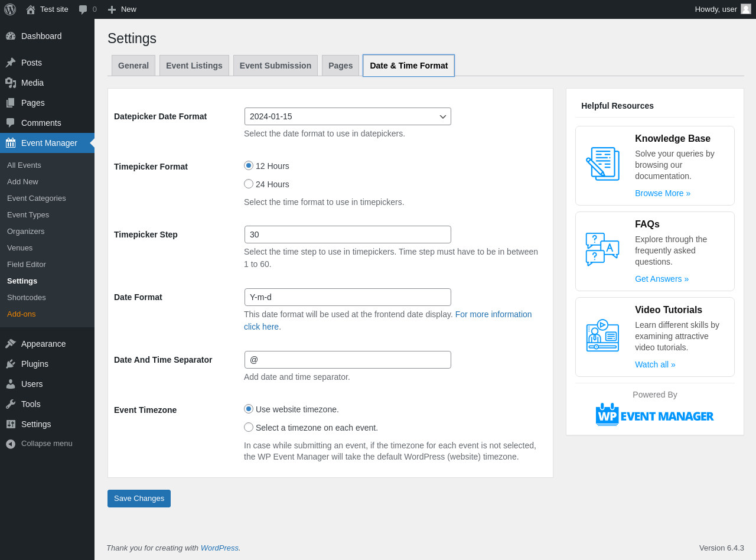Open the Browse More link

coord(663,193)
